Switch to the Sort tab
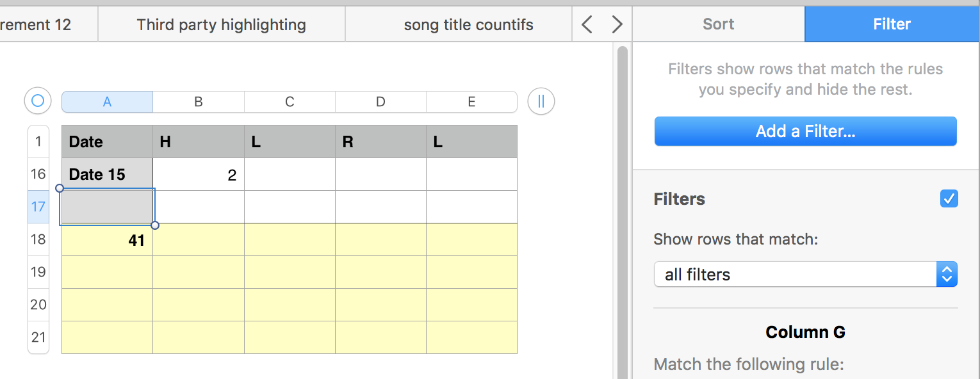The width and height of the screenshot is (980, 379). point(718,24)
